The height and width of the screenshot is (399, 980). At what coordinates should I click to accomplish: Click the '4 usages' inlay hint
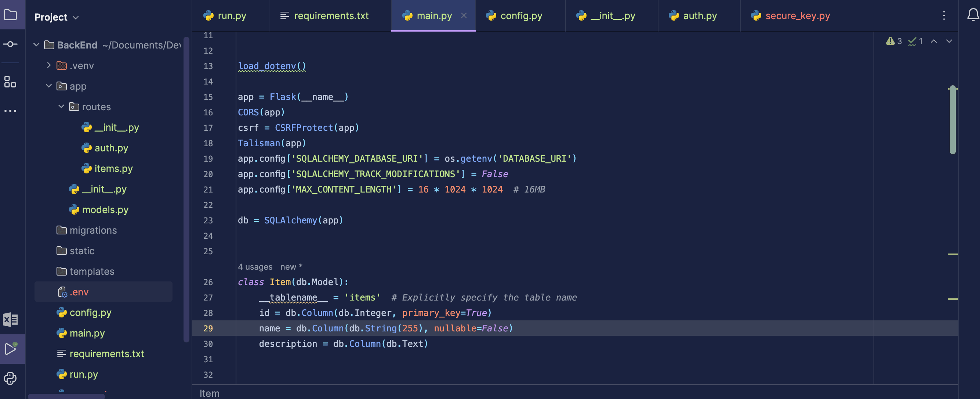pos(255,267)
